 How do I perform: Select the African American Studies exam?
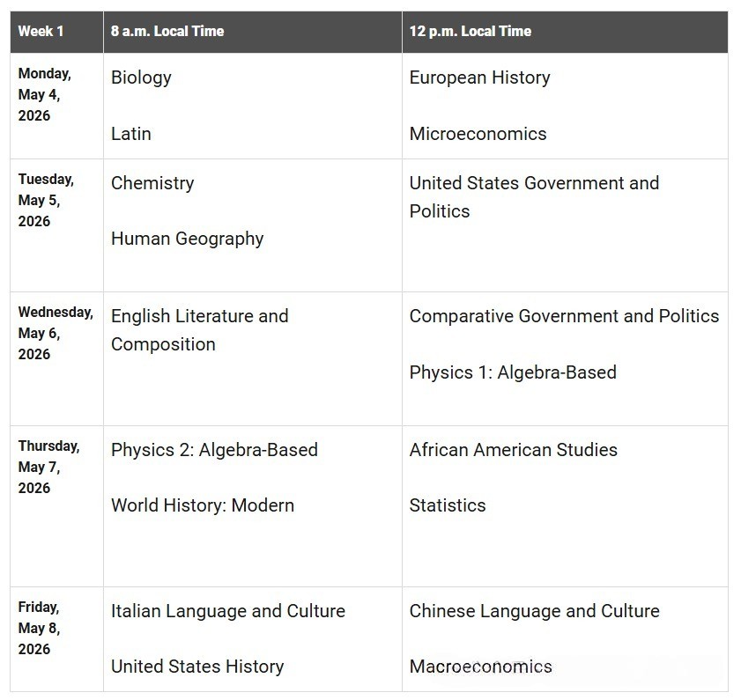513,450
